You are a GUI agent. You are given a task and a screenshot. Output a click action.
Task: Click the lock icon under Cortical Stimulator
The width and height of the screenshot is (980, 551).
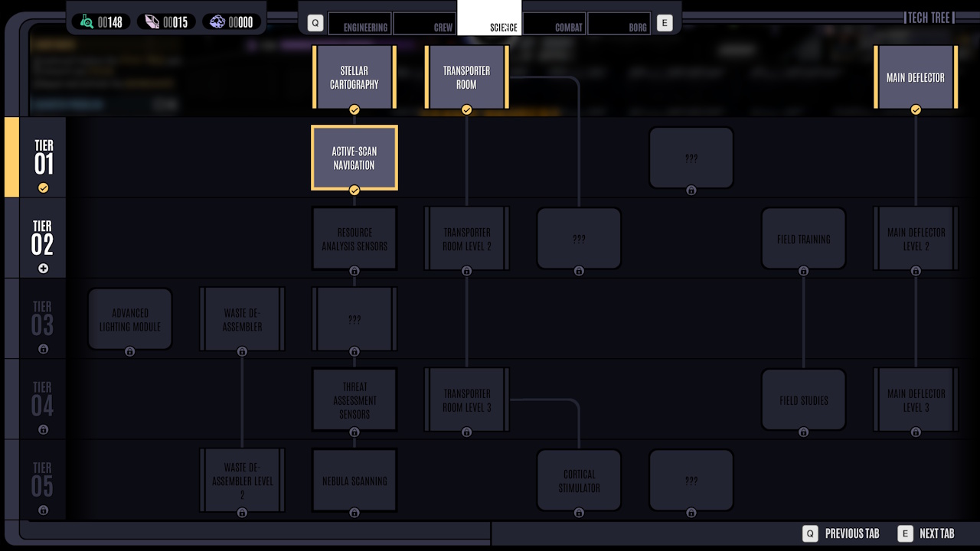pyautogui.click(x=579, y=513)
